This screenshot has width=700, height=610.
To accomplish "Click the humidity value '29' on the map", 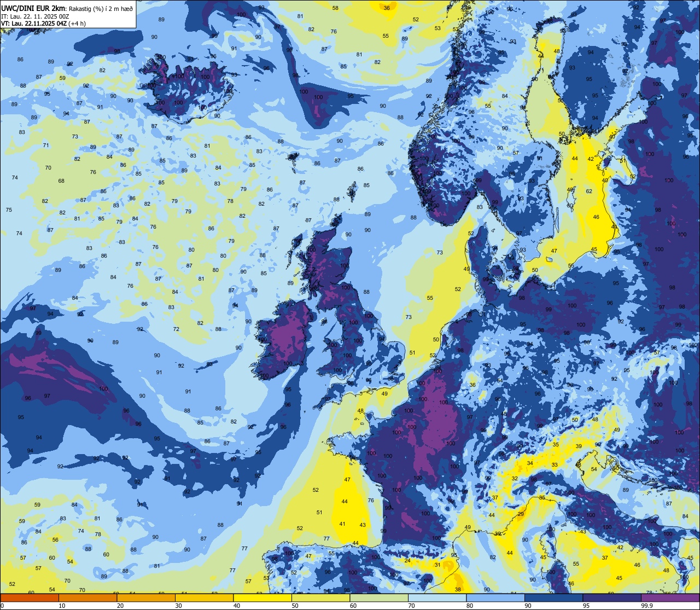I will [x=521, y=514].
